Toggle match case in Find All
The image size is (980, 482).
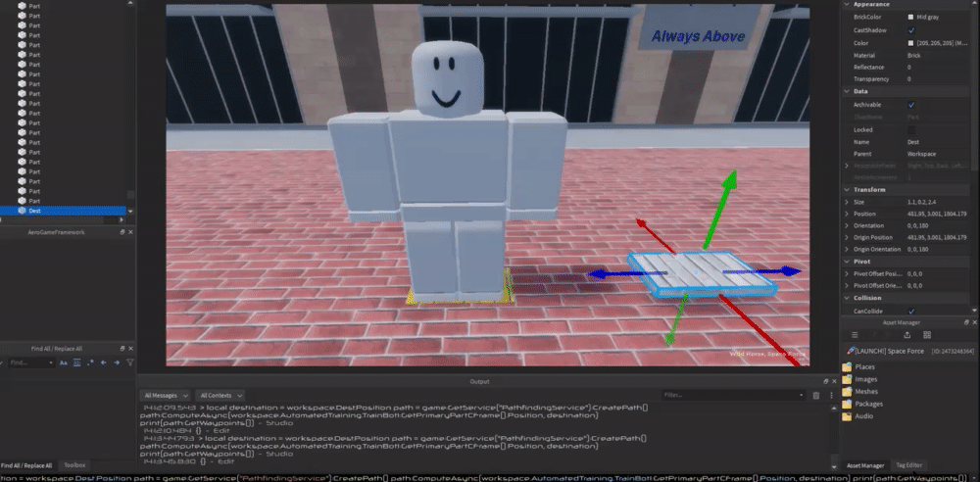click(x=63, y=362)
